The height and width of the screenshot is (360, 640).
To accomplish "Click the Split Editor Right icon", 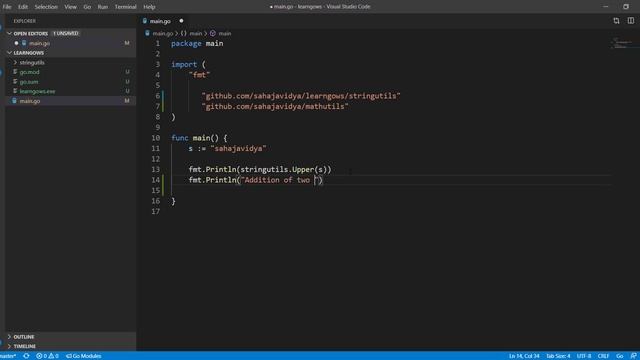I will pos(631,21).
